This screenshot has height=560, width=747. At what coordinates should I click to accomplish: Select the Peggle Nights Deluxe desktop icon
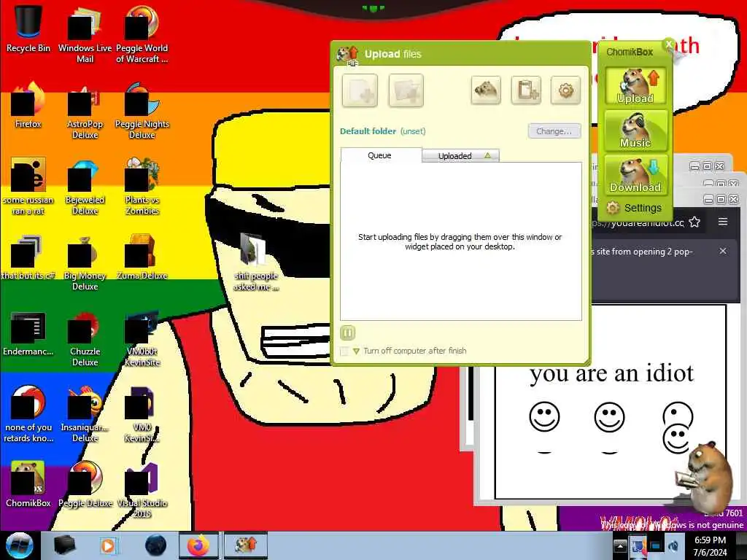(x=142, y=111)
